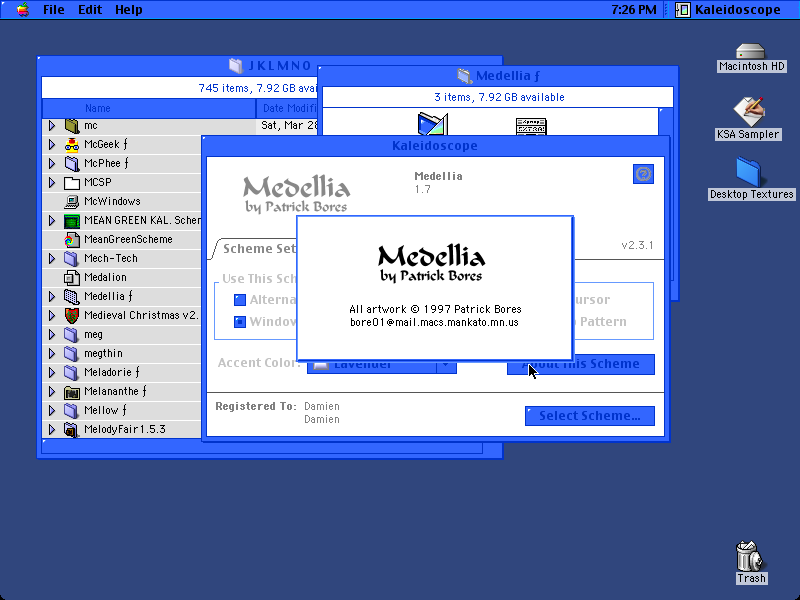
Task: Select the Medalion file icon
Action: click(x=72, y=278)
